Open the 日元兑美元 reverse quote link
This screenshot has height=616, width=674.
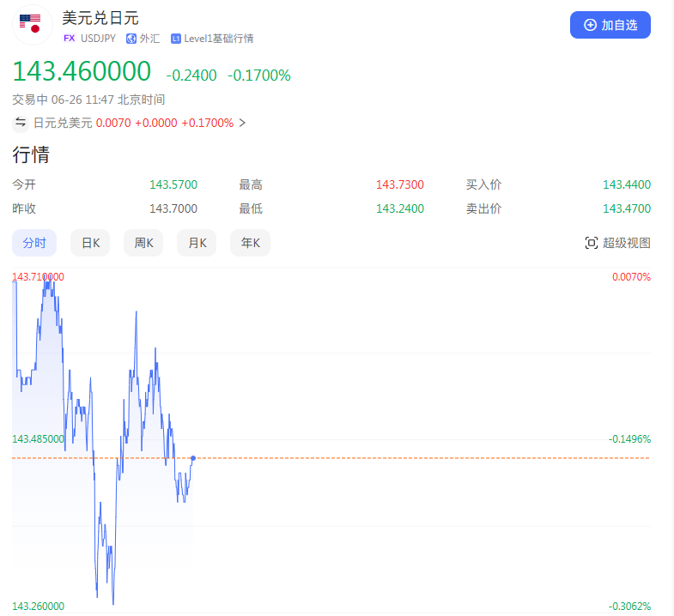pos(133,123)
